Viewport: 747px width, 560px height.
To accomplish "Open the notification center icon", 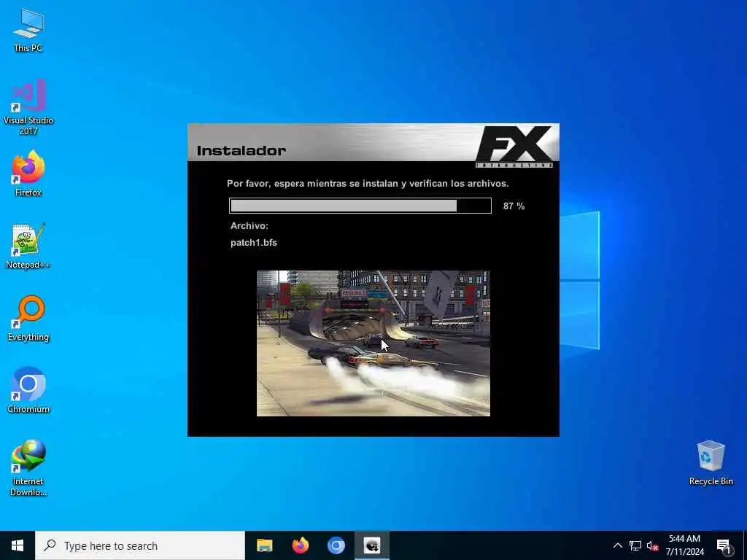I will click(x=724, y=545).
